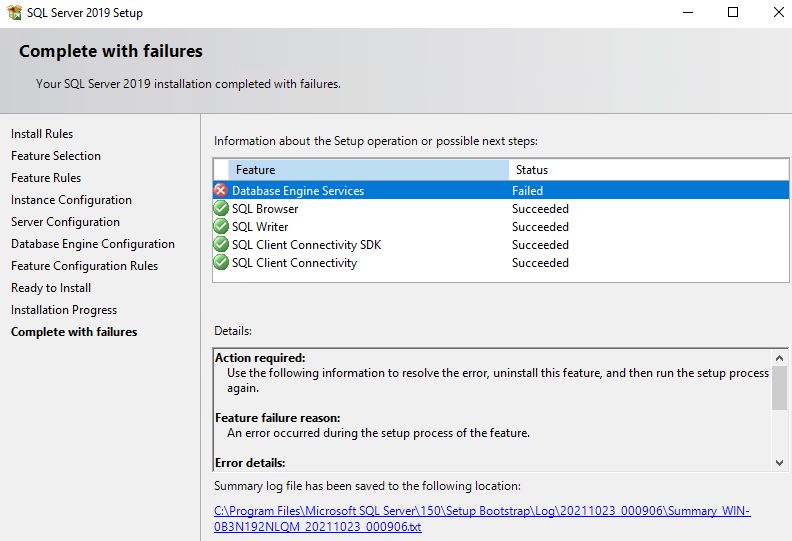Screen dimensions: 792x541
Task: Click the green check icon beside SQL Browser
Action: tap(221, 209)
